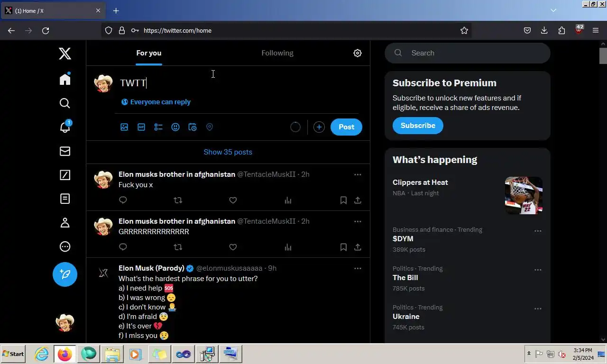The image size is (607, 364).
Task: Click the Search X input field
Action: pyautogui.click(x=468, y=53)
